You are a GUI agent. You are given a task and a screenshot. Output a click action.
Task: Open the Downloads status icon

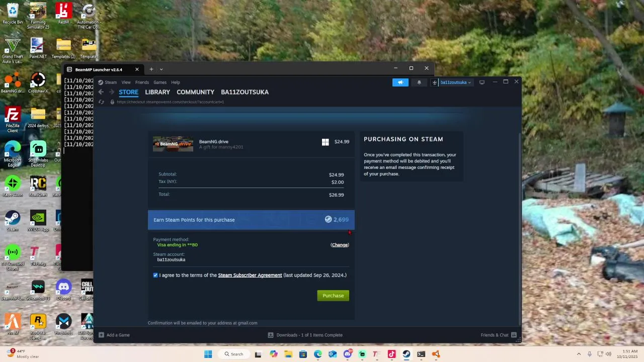271,335
